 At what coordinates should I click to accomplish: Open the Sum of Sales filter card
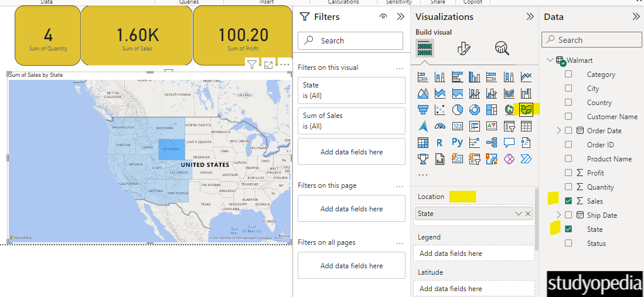(x=352, y=120)
